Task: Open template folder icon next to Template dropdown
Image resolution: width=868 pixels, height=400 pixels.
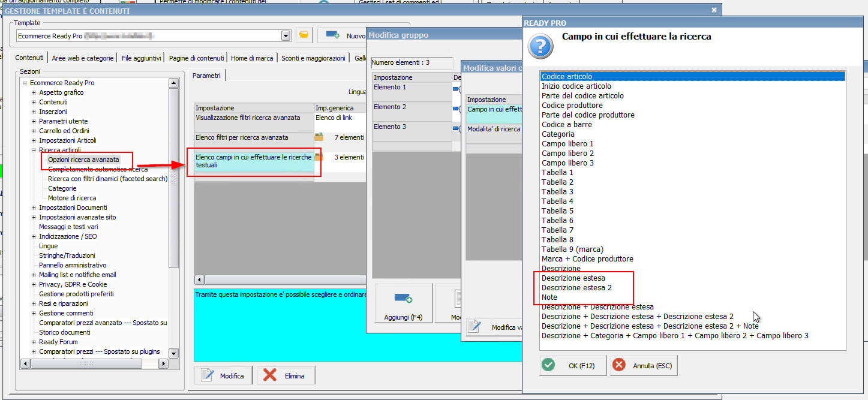Action: point(304,35)
